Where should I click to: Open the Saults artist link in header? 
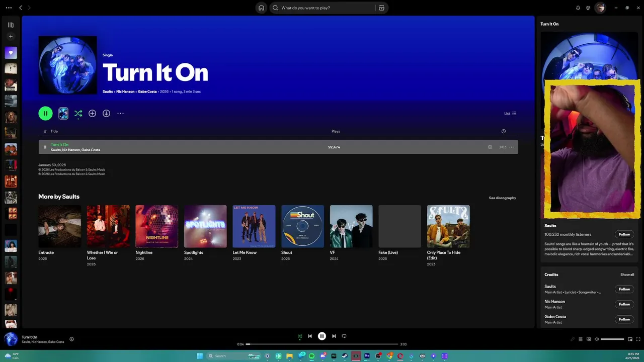(108, 92)
